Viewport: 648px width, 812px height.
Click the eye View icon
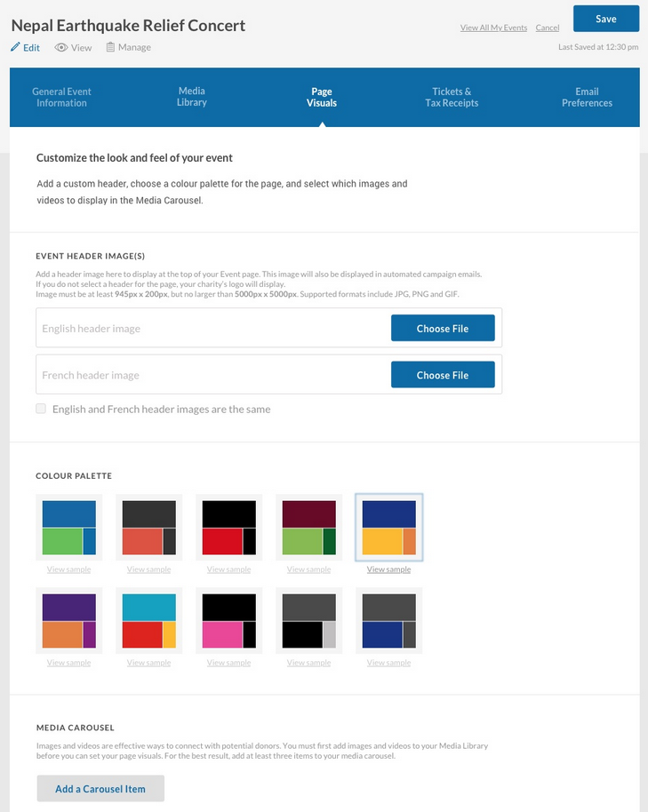tap(61, 47)
